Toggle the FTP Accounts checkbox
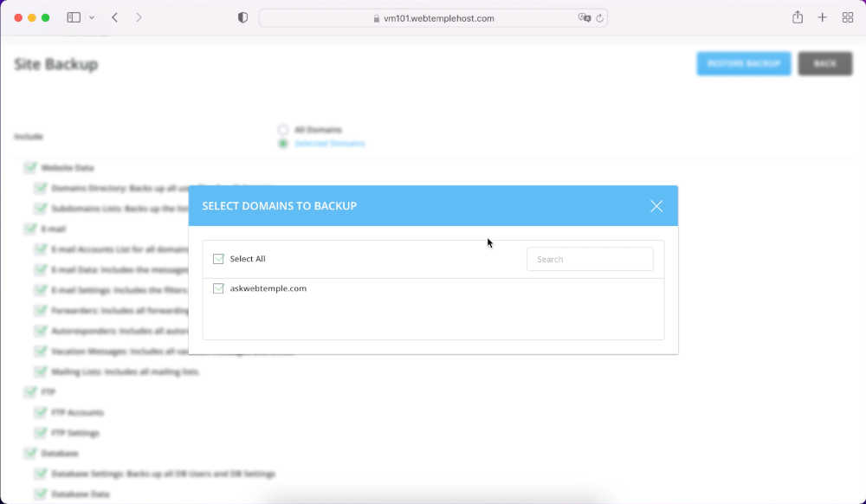Screen dimensions: 866x504 point(41,412)
